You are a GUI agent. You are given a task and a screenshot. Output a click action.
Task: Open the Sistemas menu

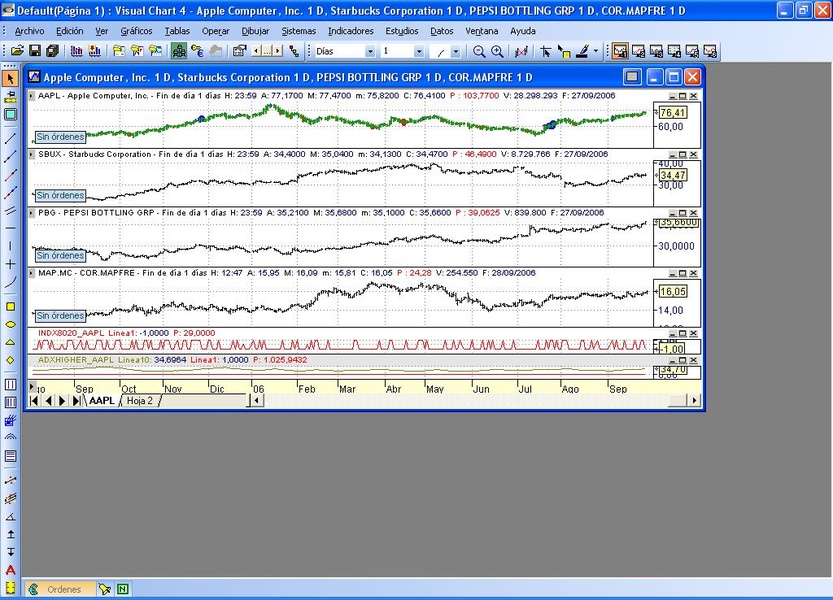coord(299,31)
